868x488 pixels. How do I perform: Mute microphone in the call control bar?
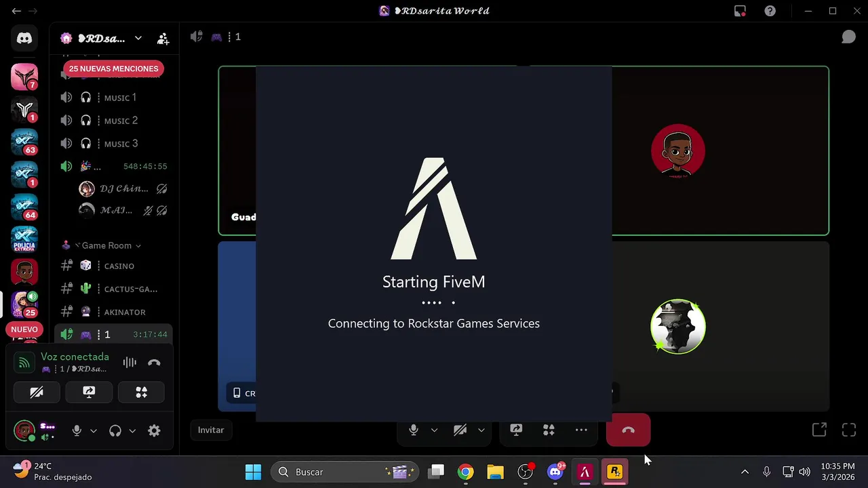[414, 430]
